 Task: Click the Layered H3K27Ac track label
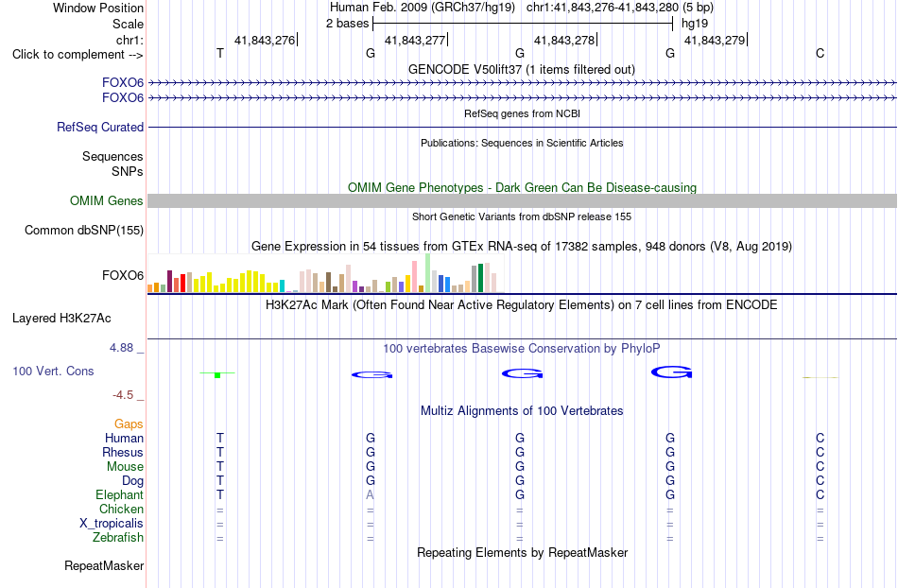(x=61, y=319)
